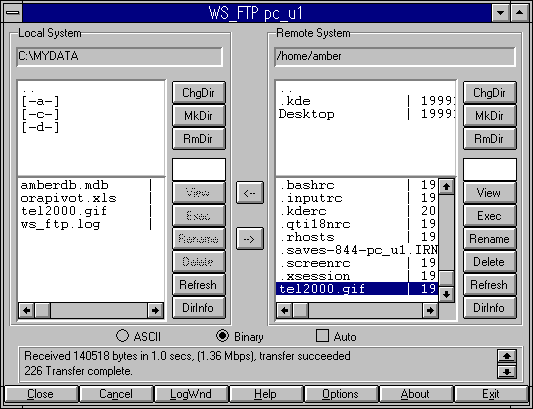
Task: Click local MkDir button
Action: tap(199, 116)
